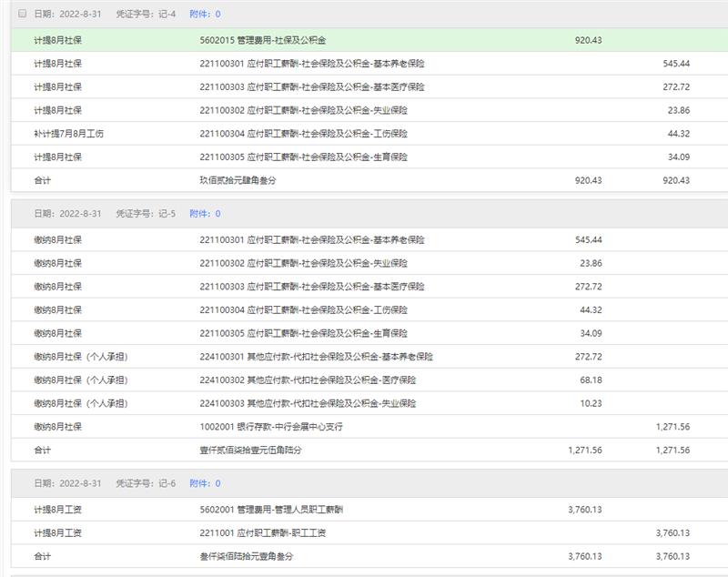Open the 附件：0 link on voucher 记-5

(205, 214)
